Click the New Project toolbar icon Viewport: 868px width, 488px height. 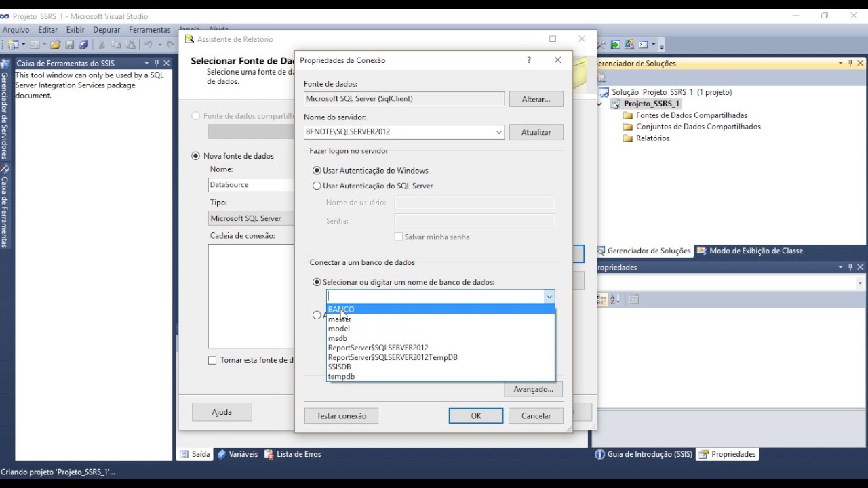pyautogui.click(x=13, y=45)
